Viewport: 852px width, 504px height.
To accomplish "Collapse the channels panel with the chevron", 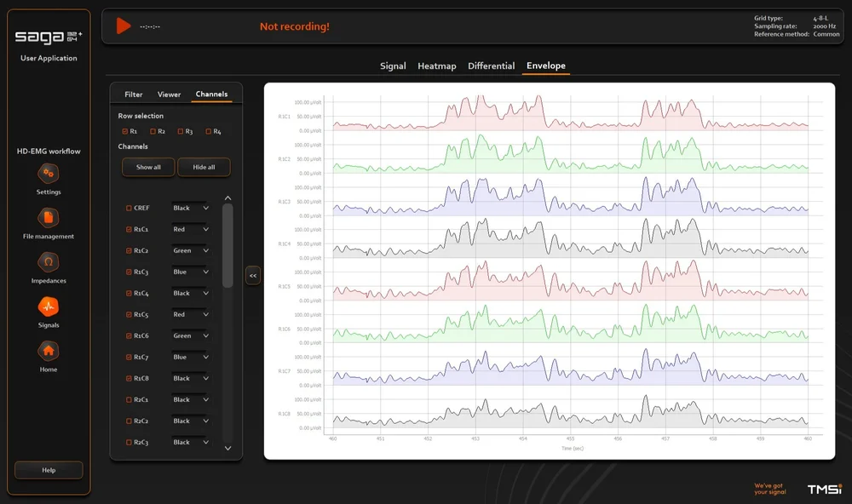I will [252, 275].
